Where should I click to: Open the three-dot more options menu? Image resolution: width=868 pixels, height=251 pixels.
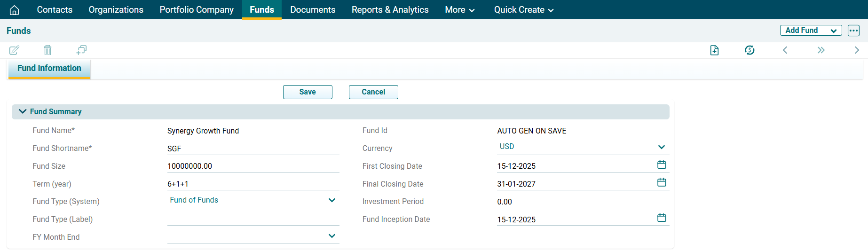click(x=853, y=31)
